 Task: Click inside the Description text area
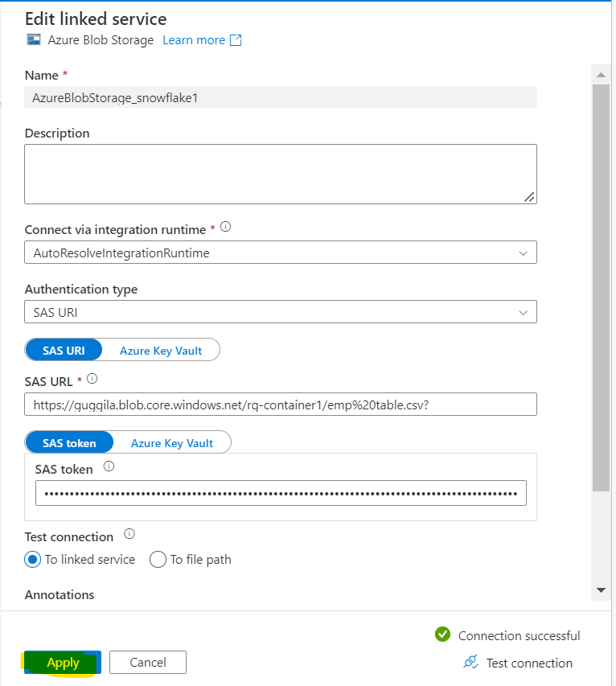pos(281,174)
